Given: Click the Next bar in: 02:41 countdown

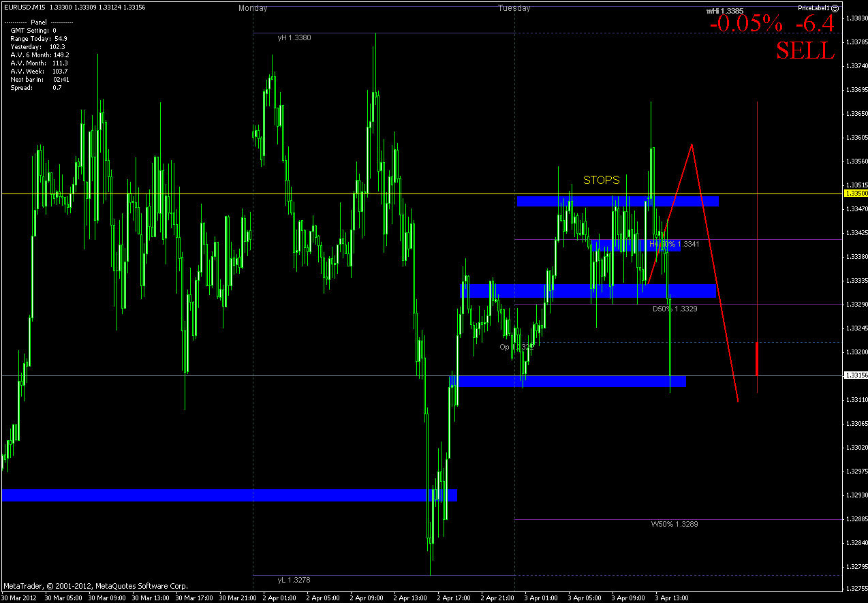Looking at the screenshot, I should click(40, 80).
